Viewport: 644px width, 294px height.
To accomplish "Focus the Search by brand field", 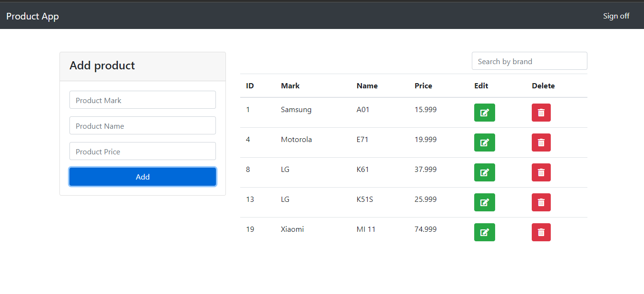I will tap(529, 61).
